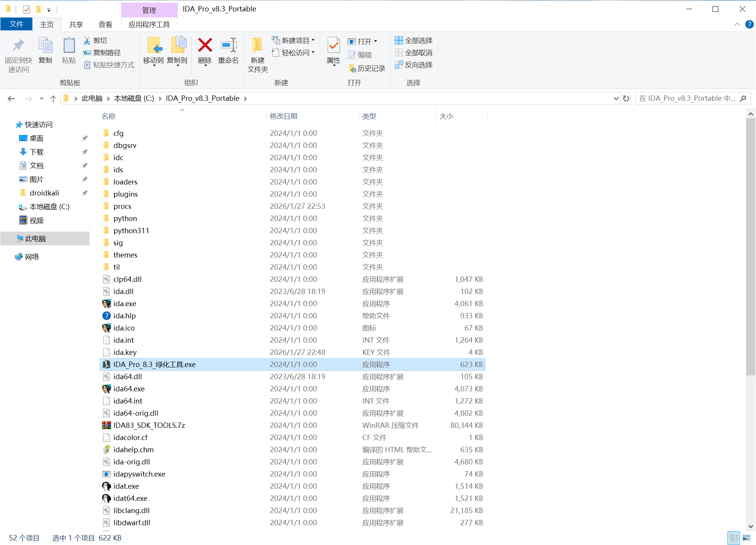Click the Copy Path (复制路径) icon
The image size is (756, 545).
[87, 52]
